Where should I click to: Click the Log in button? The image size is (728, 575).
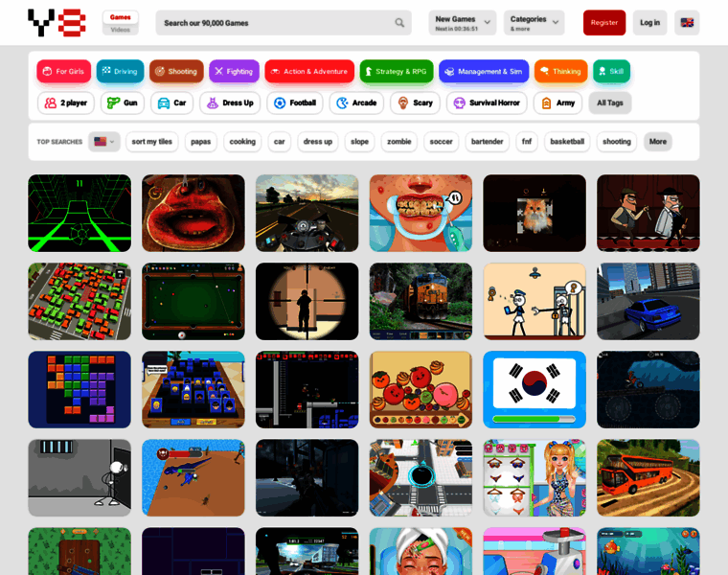[x=649, y=23]
